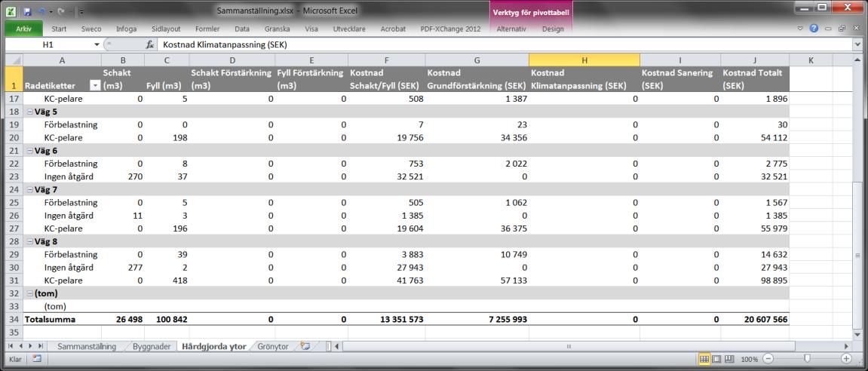This screenshot has height=371, width=868.
Task: Click the cell showing 13 351 573
Action: point(386,320)
